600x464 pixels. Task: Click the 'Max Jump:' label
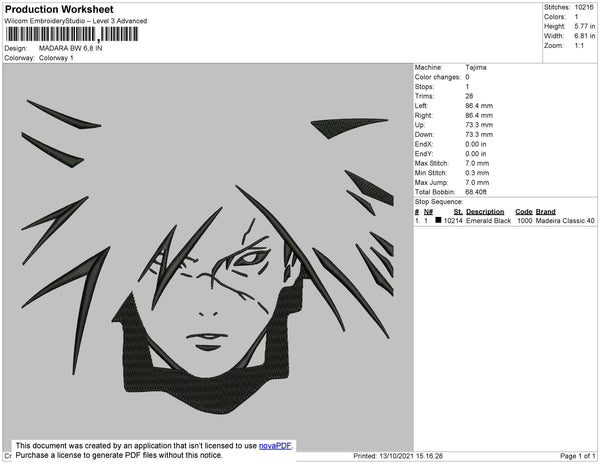point(431,182)
